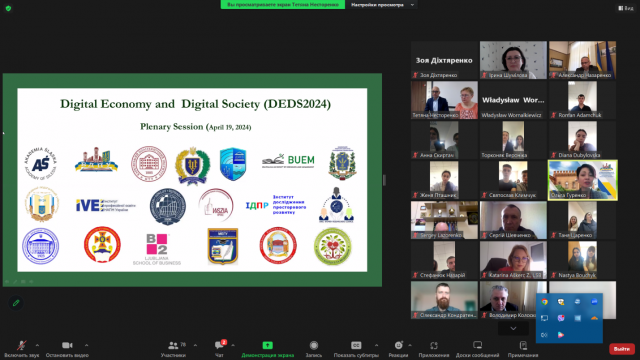This screenshot has height=360, width=640.
Task: Select Таня Царенко video tile
Action: (x=582, y=220)
